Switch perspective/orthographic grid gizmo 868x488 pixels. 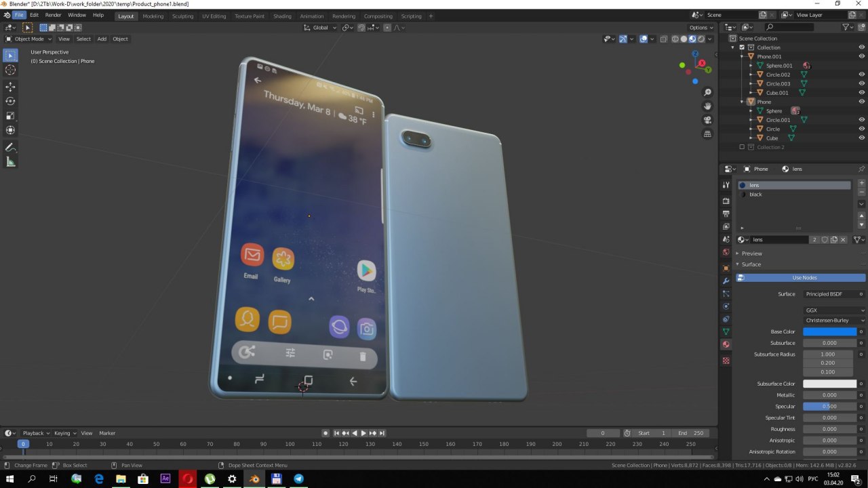point(707,134)
